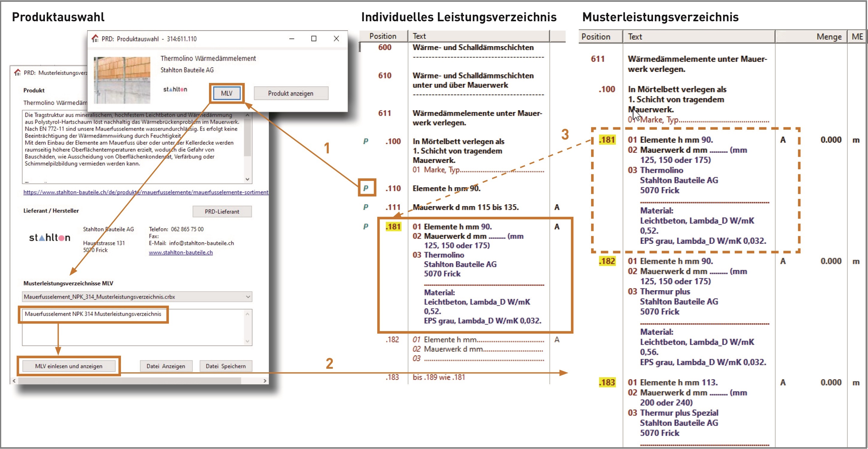The image size is (868, 449).
Task: Click Position column header in individual Leistungsverzeichnis
Action: tap(383, 36)
